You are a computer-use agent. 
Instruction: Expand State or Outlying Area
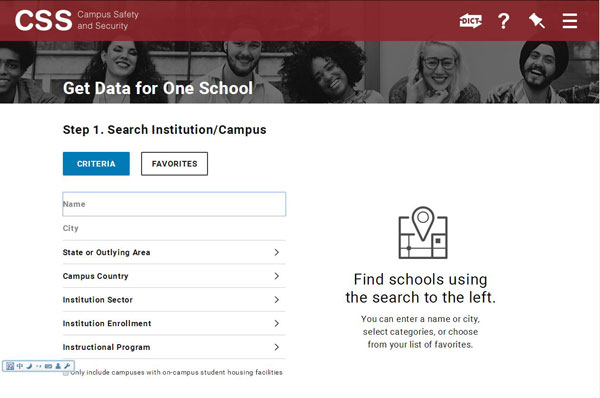(x=174, y=252)
